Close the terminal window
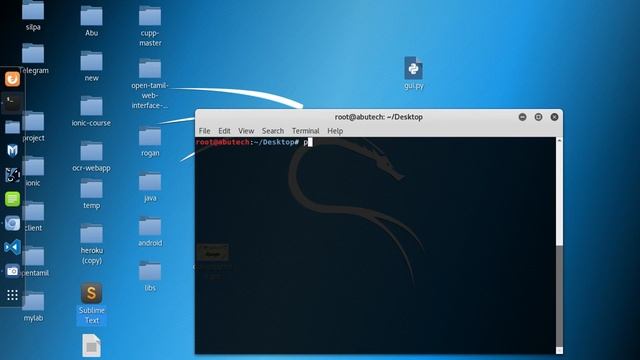640x360 pixels. [554, 117]
